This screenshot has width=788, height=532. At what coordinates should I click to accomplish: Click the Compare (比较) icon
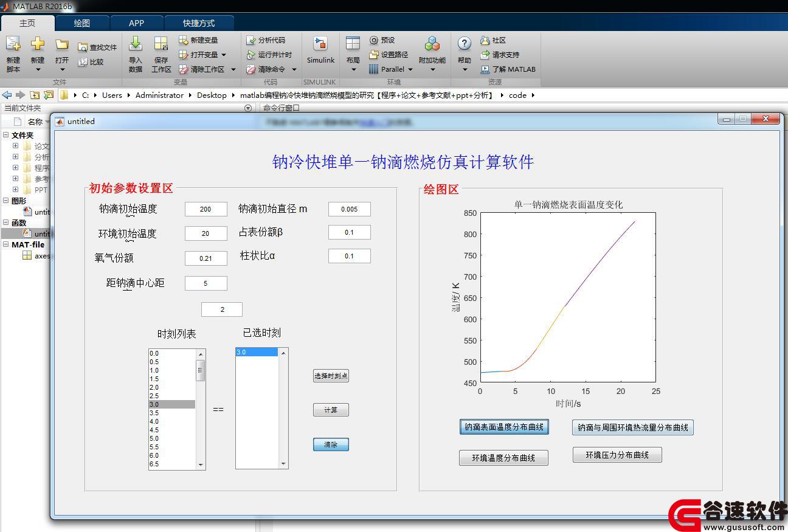(83, 61)
